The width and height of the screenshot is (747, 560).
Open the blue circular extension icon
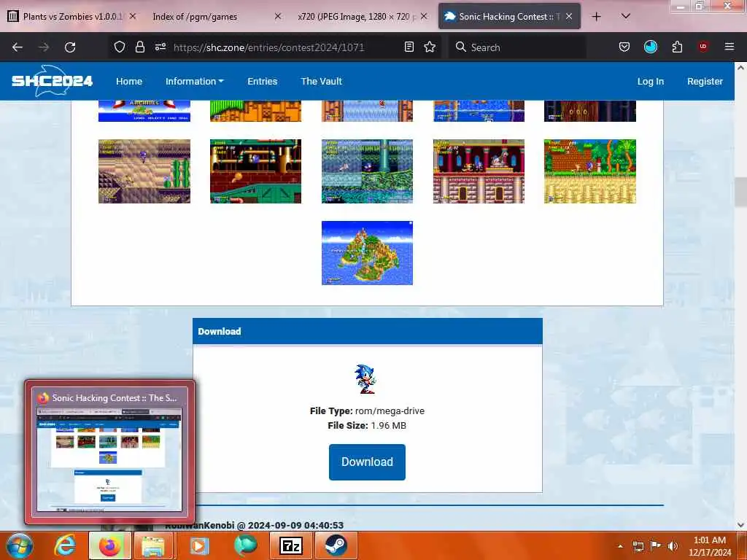650,47
